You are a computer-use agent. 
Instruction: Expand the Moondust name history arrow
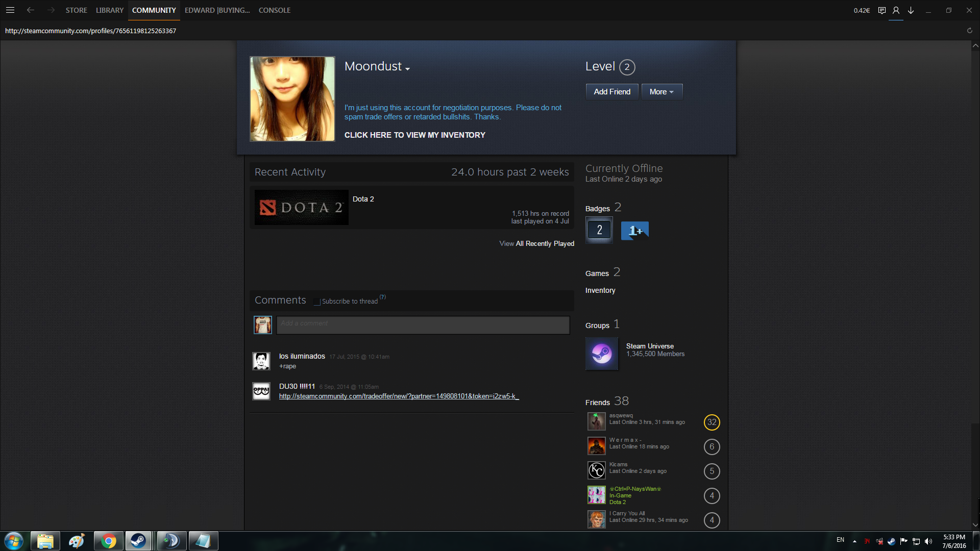coord(407,69)
